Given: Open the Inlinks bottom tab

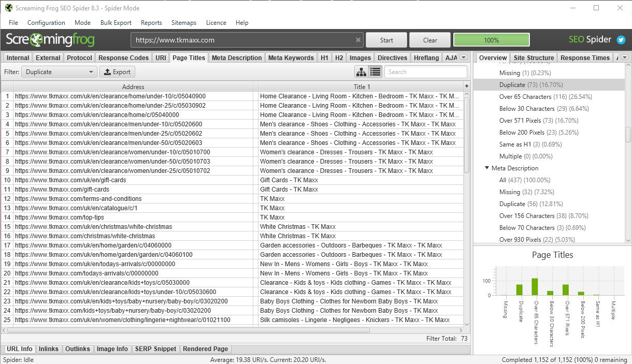Looking at the screenshot, I should (48, 349).
